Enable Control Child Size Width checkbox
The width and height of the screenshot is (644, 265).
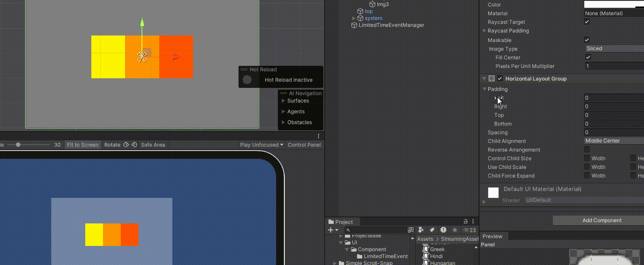tap(587, 158)
